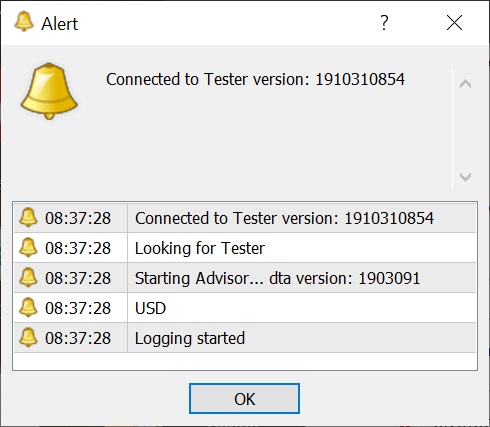Select the USD log entry
490x427 pixels.
click(x=245, y=308)
